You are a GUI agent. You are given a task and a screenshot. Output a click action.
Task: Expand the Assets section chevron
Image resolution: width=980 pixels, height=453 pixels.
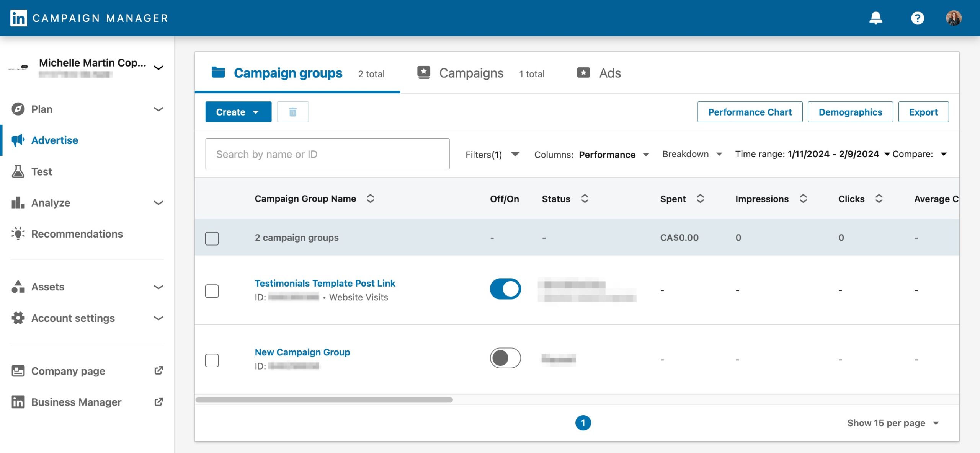point(158,287)
